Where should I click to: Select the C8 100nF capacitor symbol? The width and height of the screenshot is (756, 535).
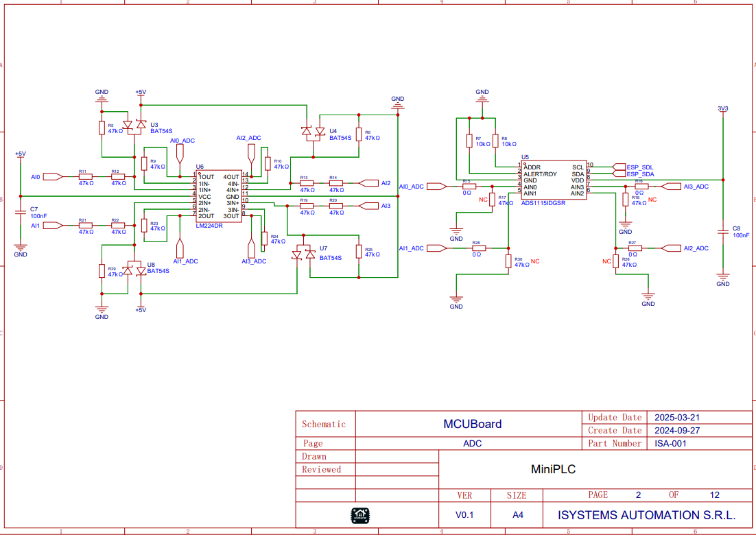(722, 232)
